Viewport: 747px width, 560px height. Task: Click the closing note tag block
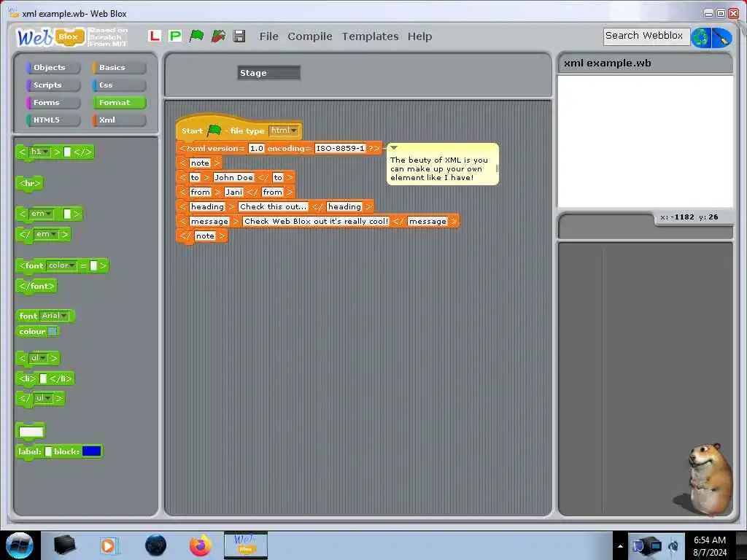coord(201,236)
